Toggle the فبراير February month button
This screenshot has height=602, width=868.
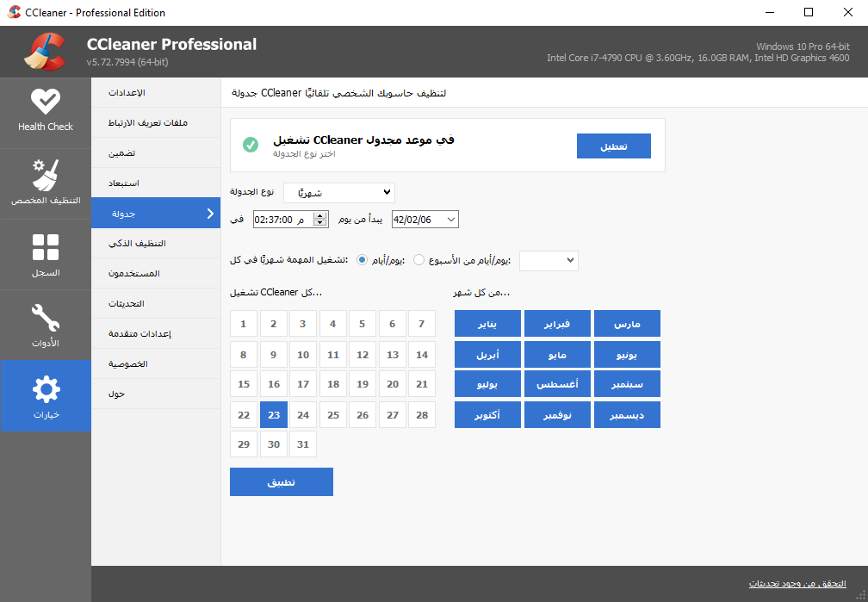click(557, 324)
